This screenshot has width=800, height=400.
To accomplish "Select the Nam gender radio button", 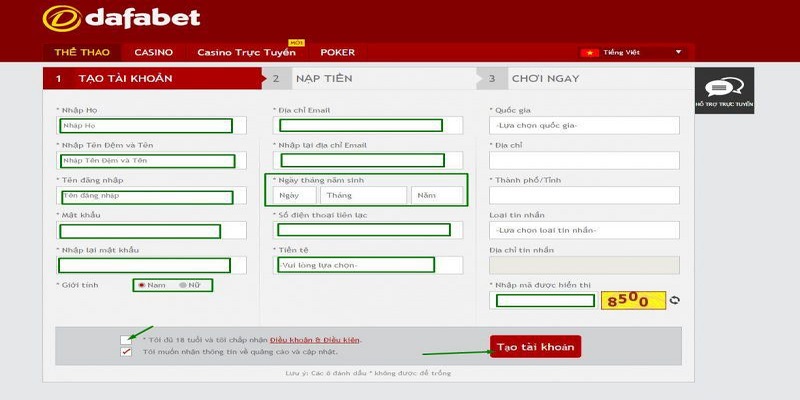I will click(142, 285).
